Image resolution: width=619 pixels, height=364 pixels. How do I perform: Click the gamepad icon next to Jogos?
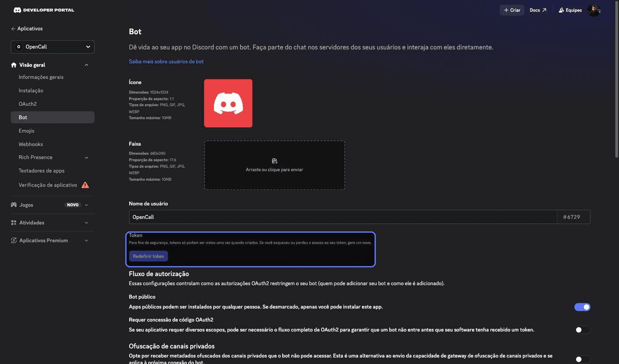click(14, 205)
